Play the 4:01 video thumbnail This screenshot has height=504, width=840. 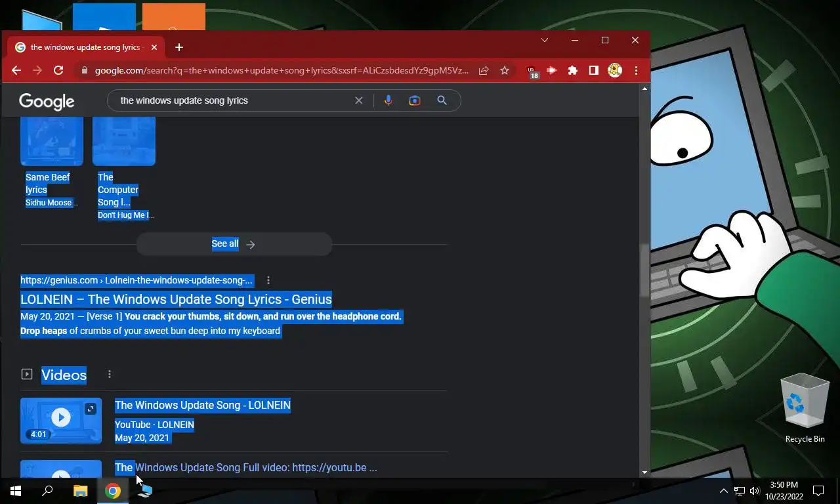coord(61,421)
